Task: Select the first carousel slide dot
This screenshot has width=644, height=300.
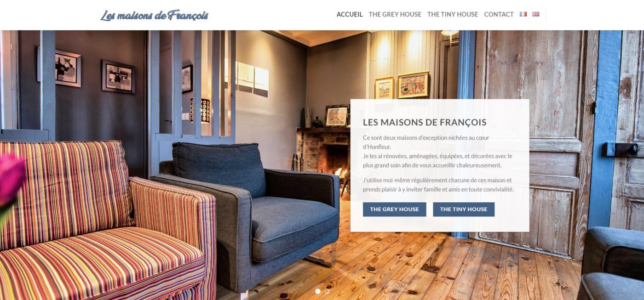Action: [x=318, y=291]
